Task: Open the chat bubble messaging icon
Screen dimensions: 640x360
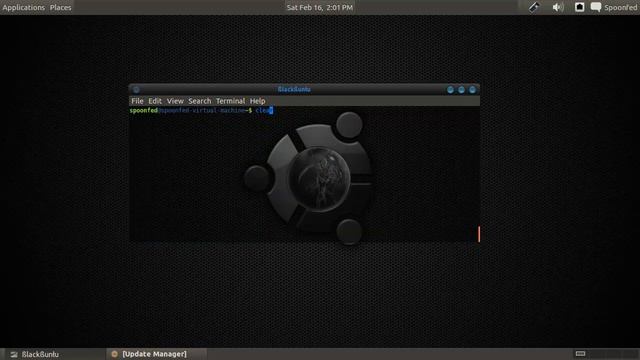Action: [596, 7]
